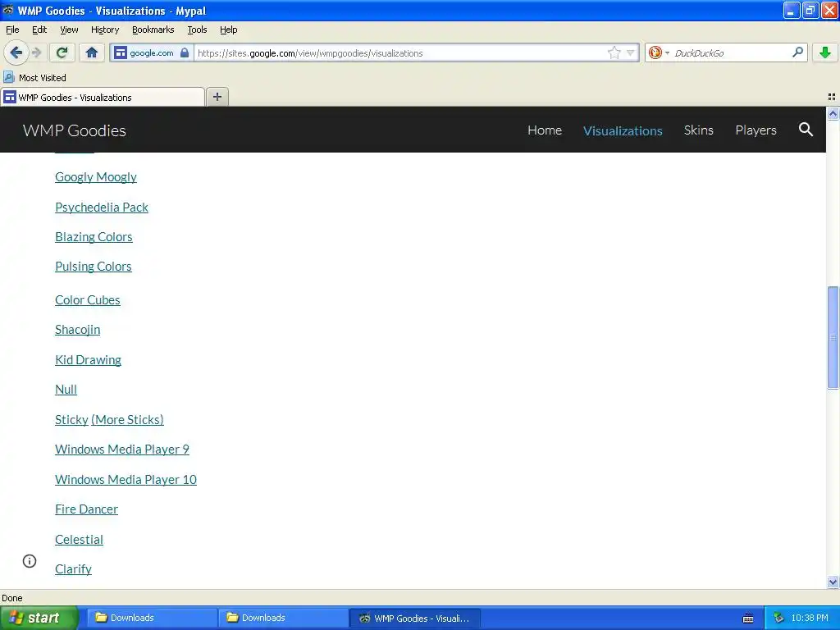The width and height of the screenshot is (840, 630).
Task: Open Downloads with the green arrow icon
Action: (x=825, y=52)
